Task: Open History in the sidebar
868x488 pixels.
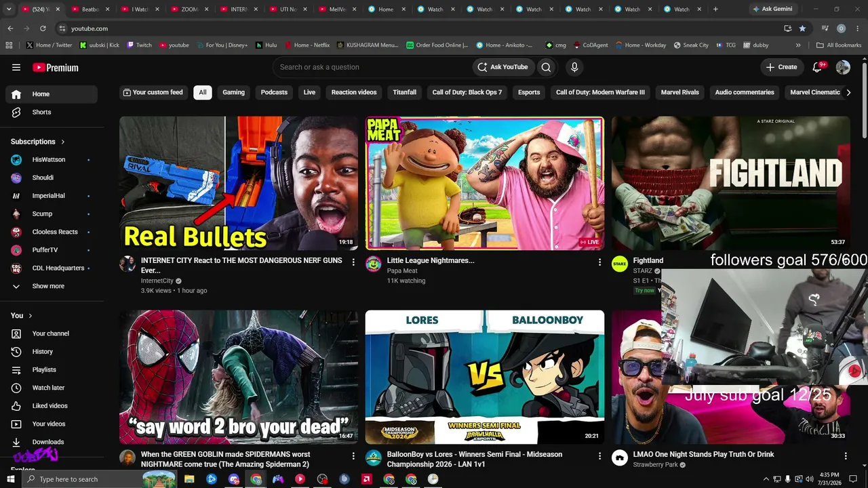Action: coord(52,352)
